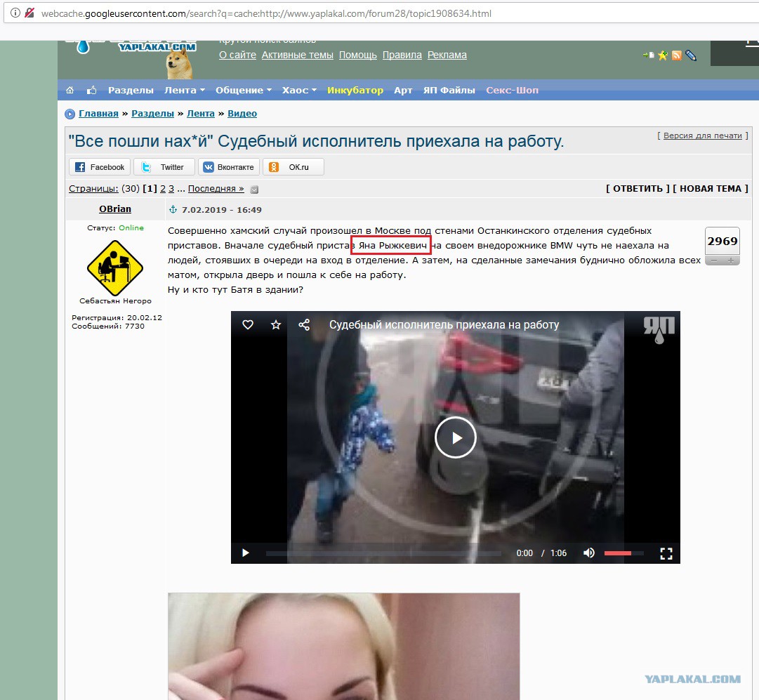Share the topic on Вконтакте
Screen dimensions: 759x700
pos(229,167)
